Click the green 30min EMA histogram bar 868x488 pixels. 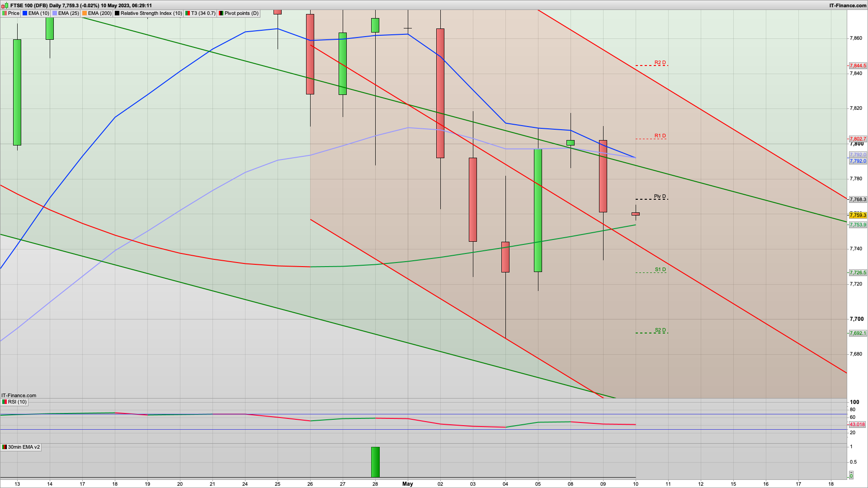click(375, 462)
